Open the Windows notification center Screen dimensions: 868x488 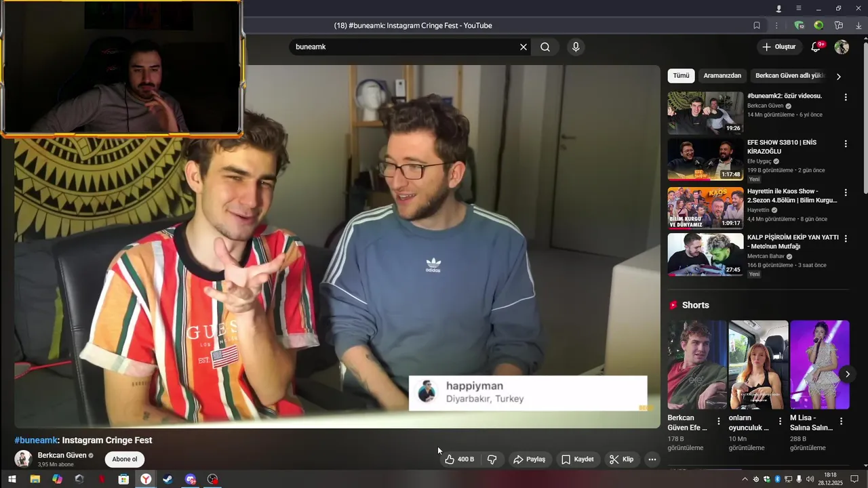pyautogui.click(x=854, y=479)
